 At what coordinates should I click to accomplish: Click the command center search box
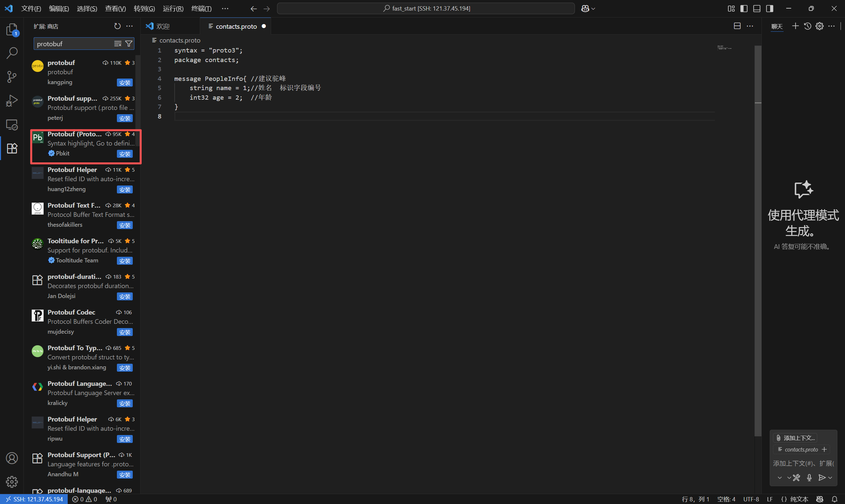pyautogui.click(x=426, y=9)
